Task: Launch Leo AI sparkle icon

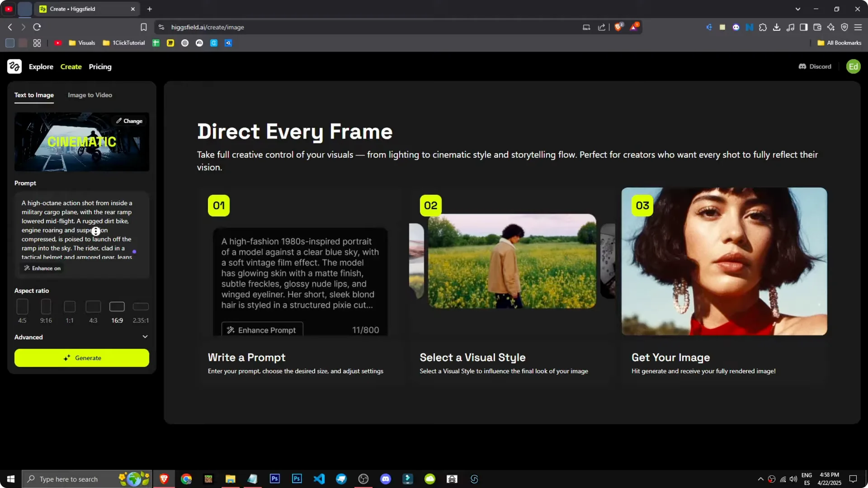Action: [831, 27]
